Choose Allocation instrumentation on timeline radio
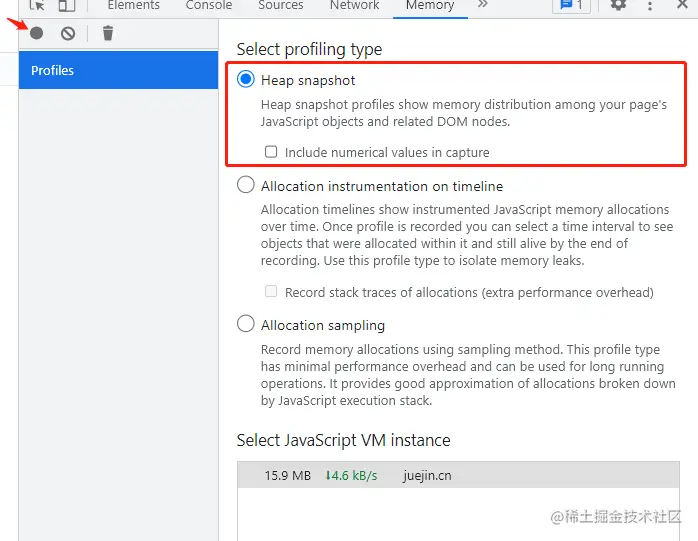Image resolution: width=698 pixels, height=541 pixels. click(x=246, y=184)
